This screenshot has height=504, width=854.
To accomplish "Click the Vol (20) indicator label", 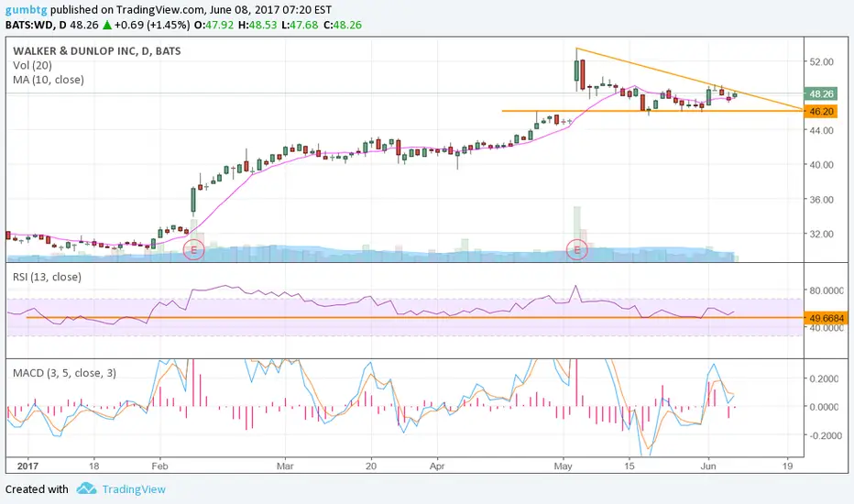I will point(33,65).
